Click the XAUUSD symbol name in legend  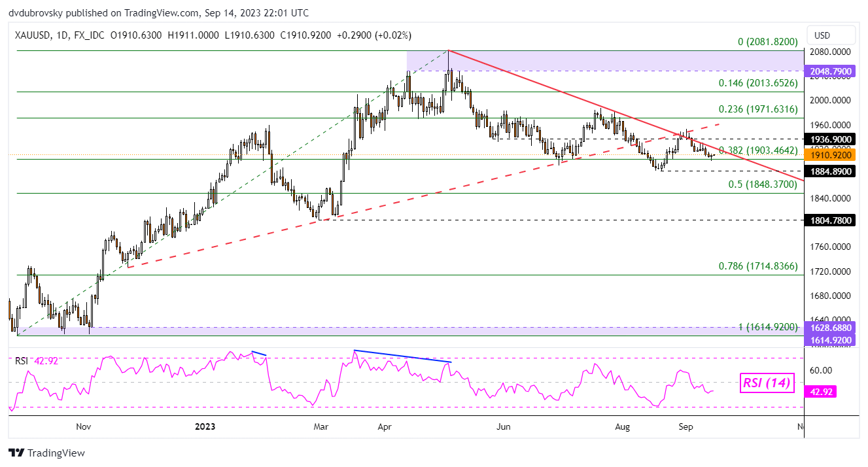[31, 35]
